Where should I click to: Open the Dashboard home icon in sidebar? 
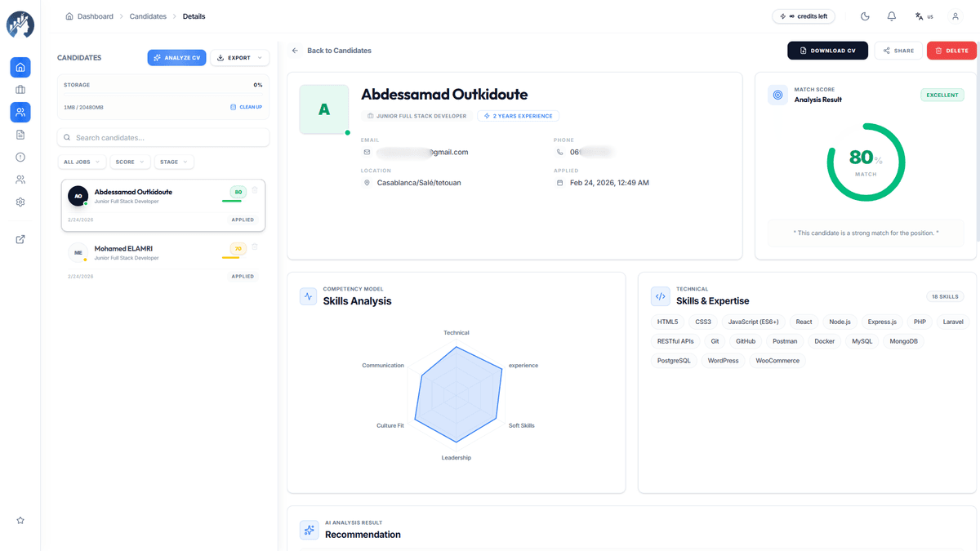tap(20, 67)
